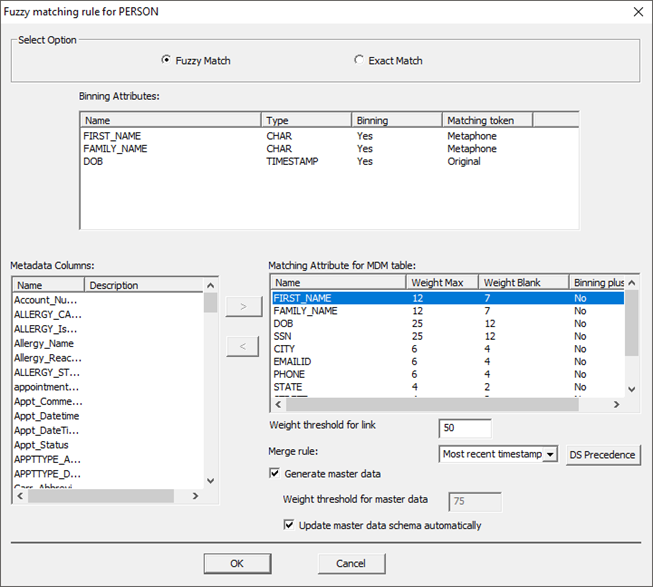Screen dimensions: 653x587
Task: Select DOB row in Matching Attribute table
Action: 448,323
